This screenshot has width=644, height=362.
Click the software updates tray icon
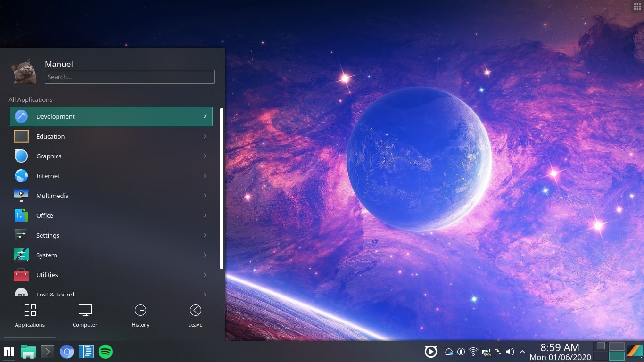(x=461, y=352)
